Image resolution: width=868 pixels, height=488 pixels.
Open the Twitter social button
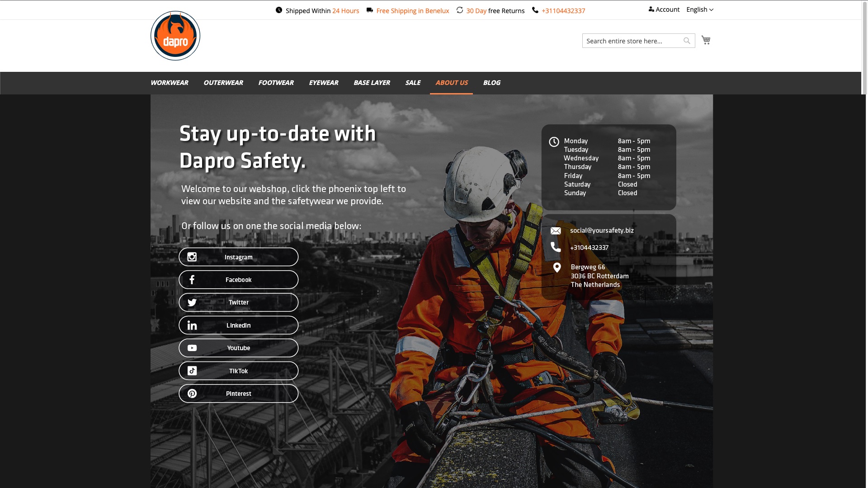click(238, 302)
